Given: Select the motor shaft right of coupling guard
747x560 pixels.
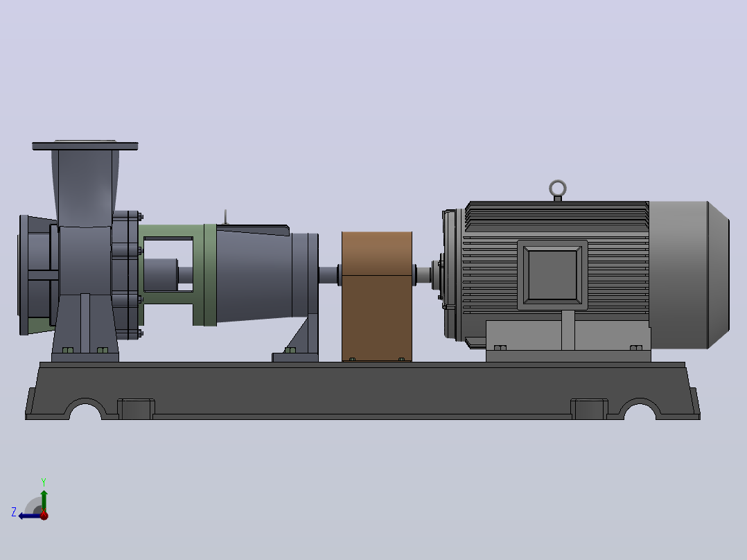Looking at the screenshot, I should (423, 275).
